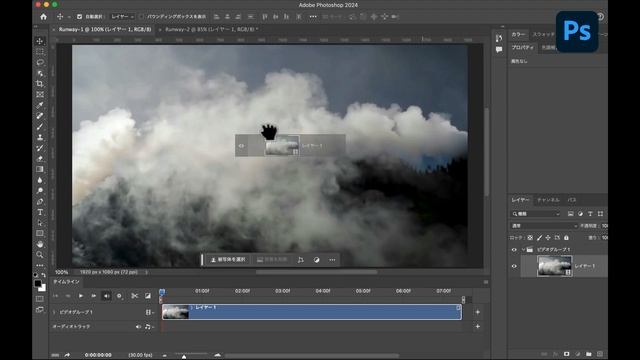Select the Object Selection tool
The height and width of the screenshot is (360, 640).
tap(40, 73)
